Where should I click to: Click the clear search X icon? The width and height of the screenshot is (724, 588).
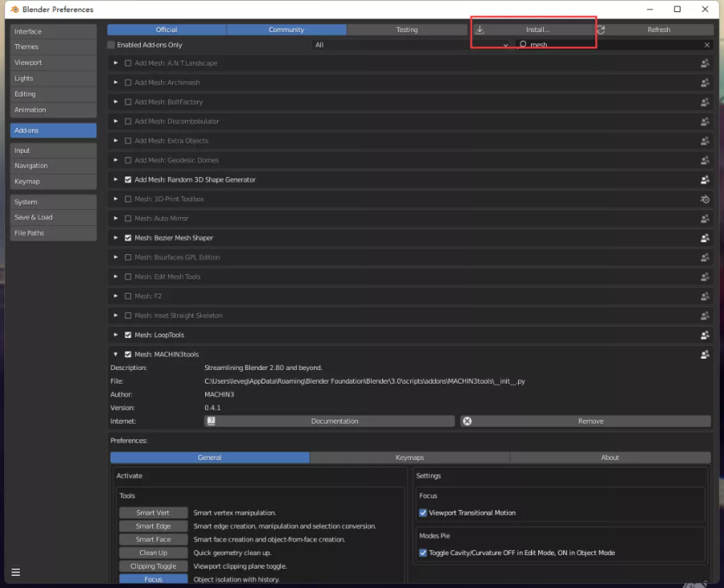pyautogui.click(x=707, y=45)
